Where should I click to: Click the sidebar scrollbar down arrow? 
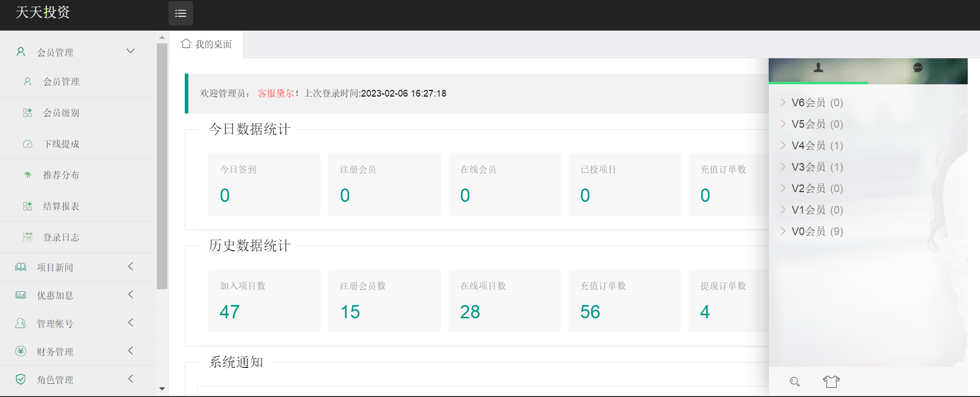[162, 389]
